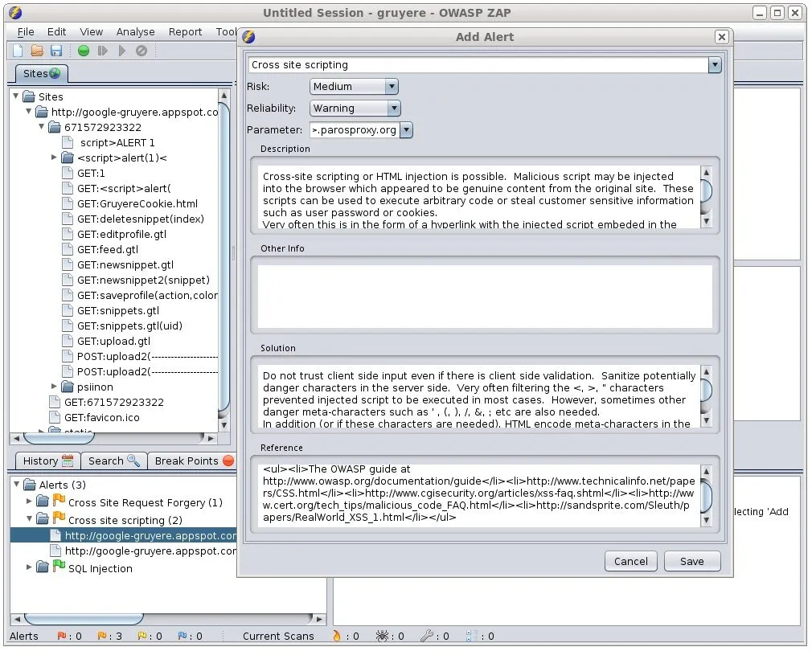Click down arrow of Reference scrollbar
This screenshot has height=651, width=812.
pos(707,520)
